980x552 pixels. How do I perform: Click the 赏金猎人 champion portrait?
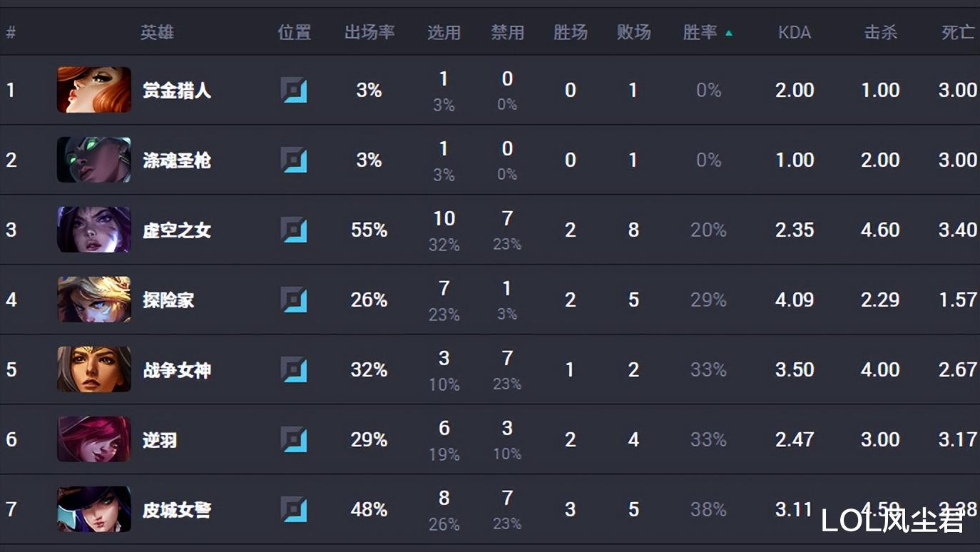coord(94,90)
